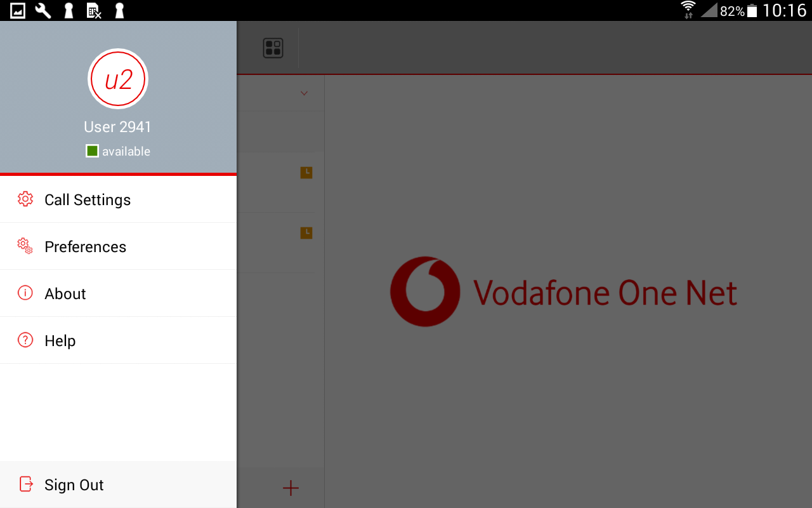Open Call Settings menu item
The height and width of the screenshot is (508, 812).
point(118,199)
